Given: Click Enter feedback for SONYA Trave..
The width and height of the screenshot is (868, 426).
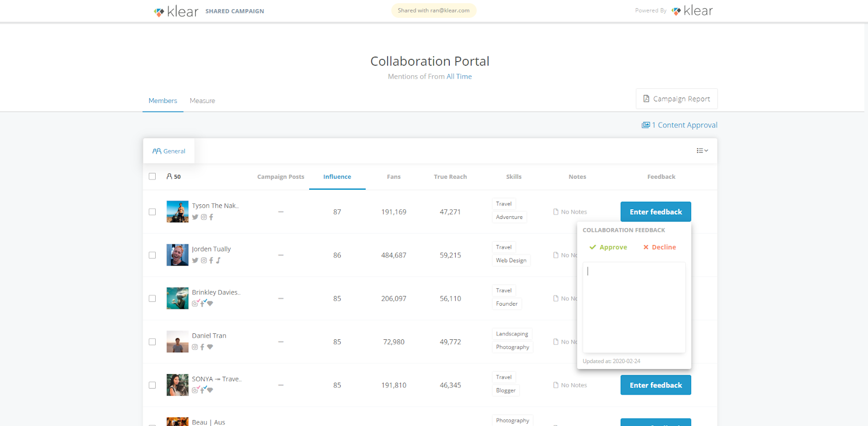Looking at the screenshot, I should (656, 385).
